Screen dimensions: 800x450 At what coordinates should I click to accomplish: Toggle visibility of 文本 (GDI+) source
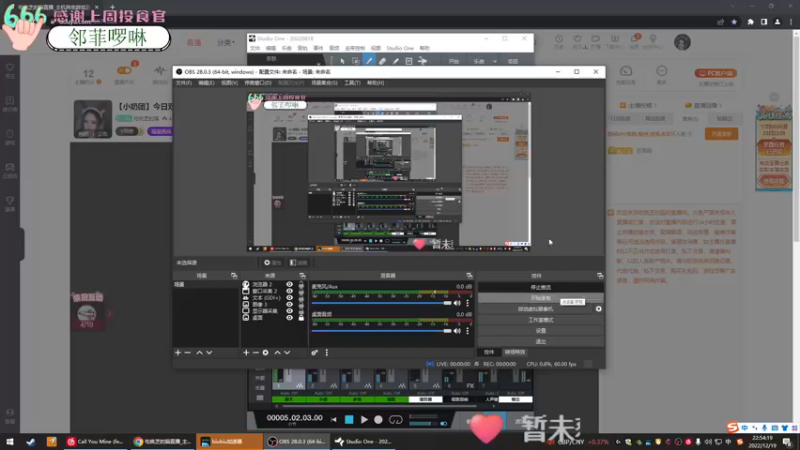click(x=289, y=298)
